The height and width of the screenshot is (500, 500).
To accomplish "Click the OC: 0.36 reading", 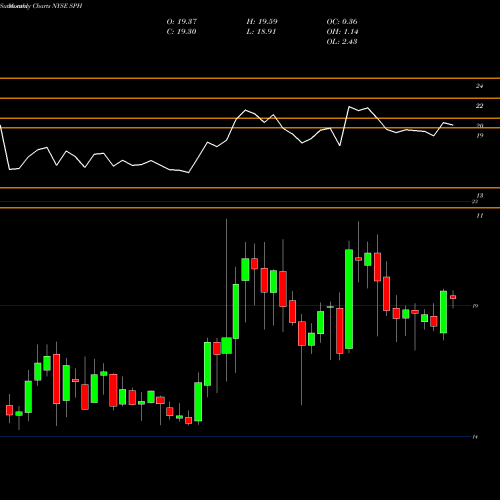I will 342,22.
